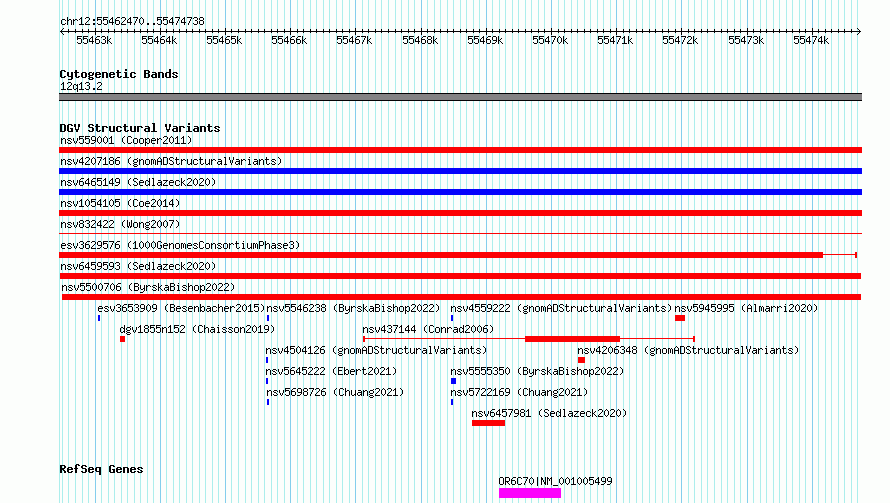
Task: Select the blue nsv5555350 glyph
Action: coord(454,381)
